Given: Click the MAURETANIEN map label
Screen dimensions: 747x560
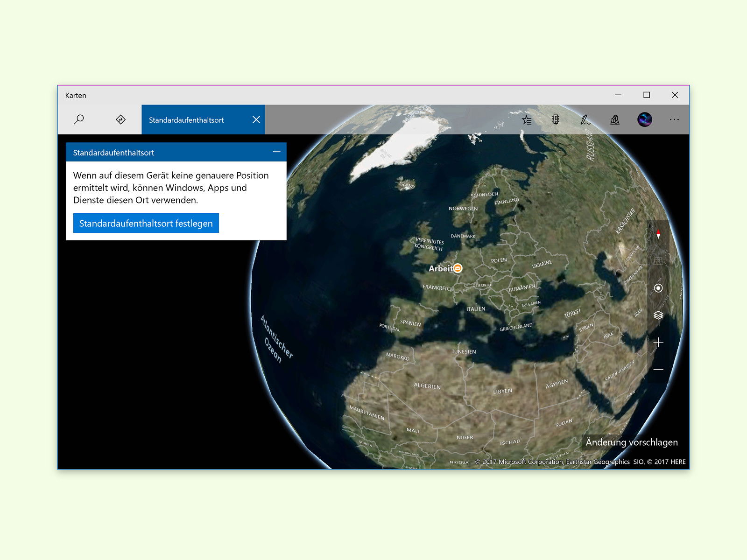Looking at the screenshot, I should pyautogui.click(x=367, y=413).
